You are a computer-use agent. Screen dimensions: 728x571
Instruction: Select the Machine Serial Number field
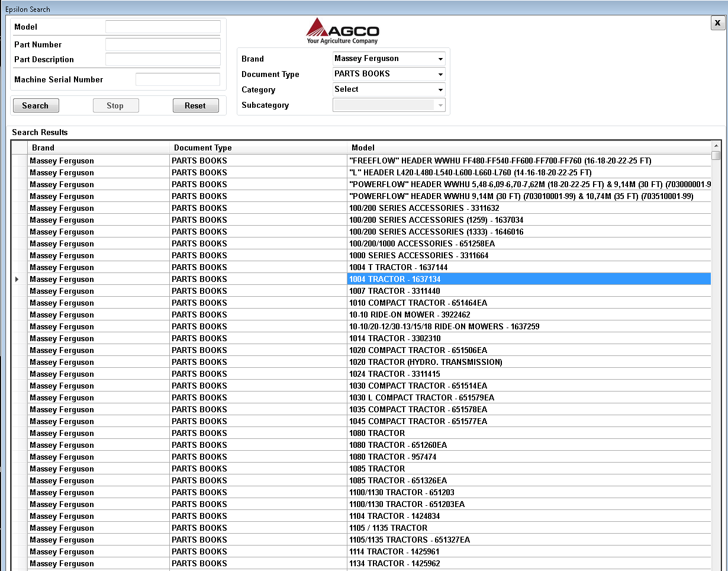(x=178, y=80)
